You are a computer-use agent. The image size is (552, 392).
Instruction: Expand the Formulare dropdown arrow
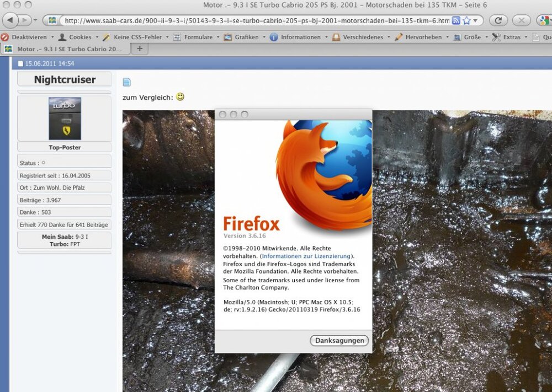[218, 37]
